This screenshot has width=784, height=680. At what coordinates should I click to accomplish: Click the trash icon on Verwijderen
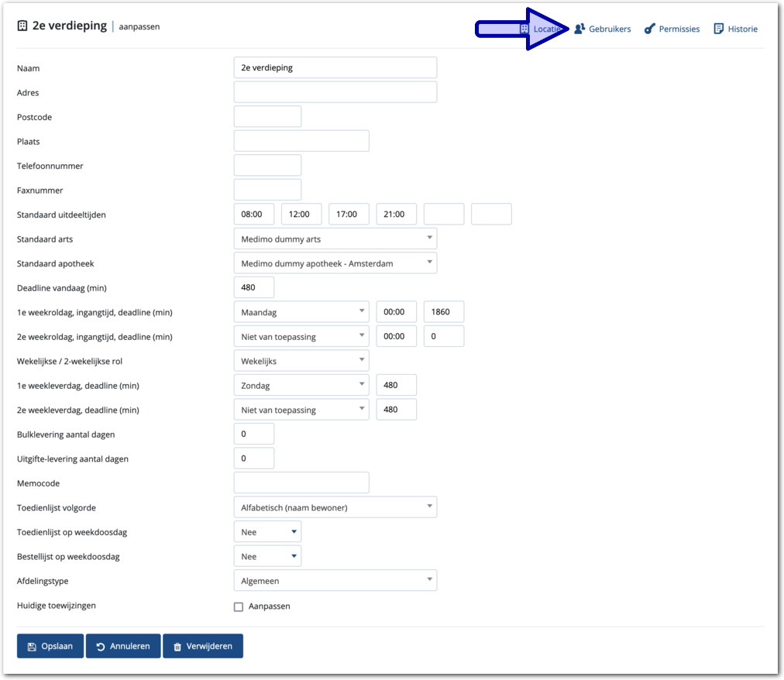(x=177, y=647)
